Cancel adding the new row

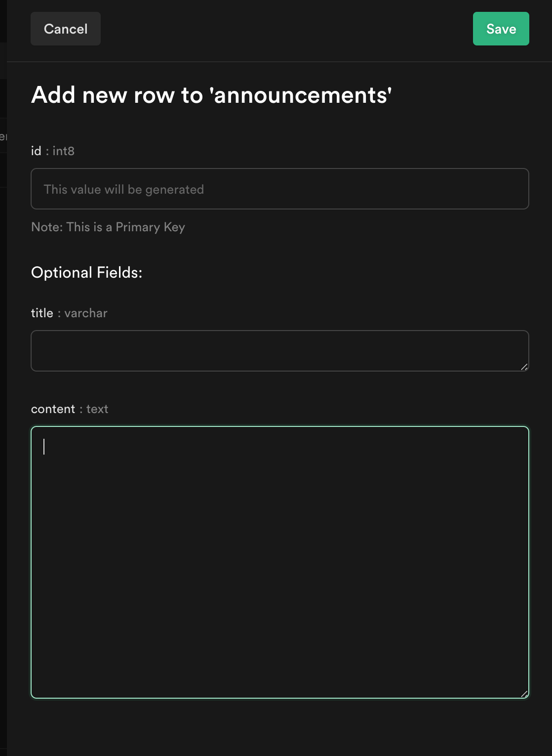pos(65,29)
